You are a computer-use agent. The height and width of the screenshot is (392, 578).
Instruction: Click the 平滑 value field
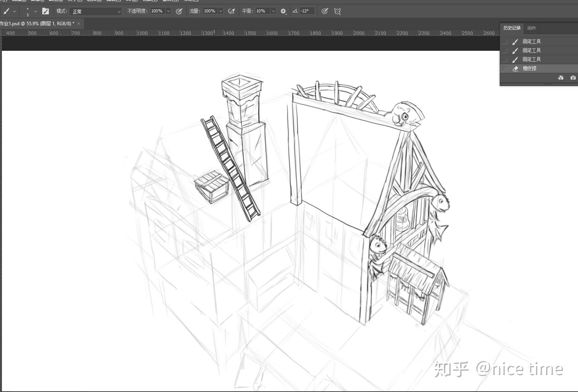(262, 11)
